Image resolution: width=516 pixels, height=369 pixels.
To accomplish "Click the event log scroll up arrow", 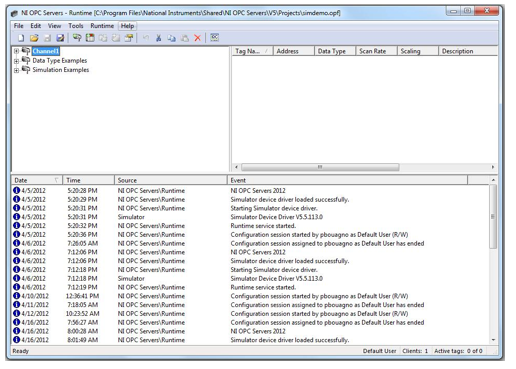I will [x=493, y=180].
